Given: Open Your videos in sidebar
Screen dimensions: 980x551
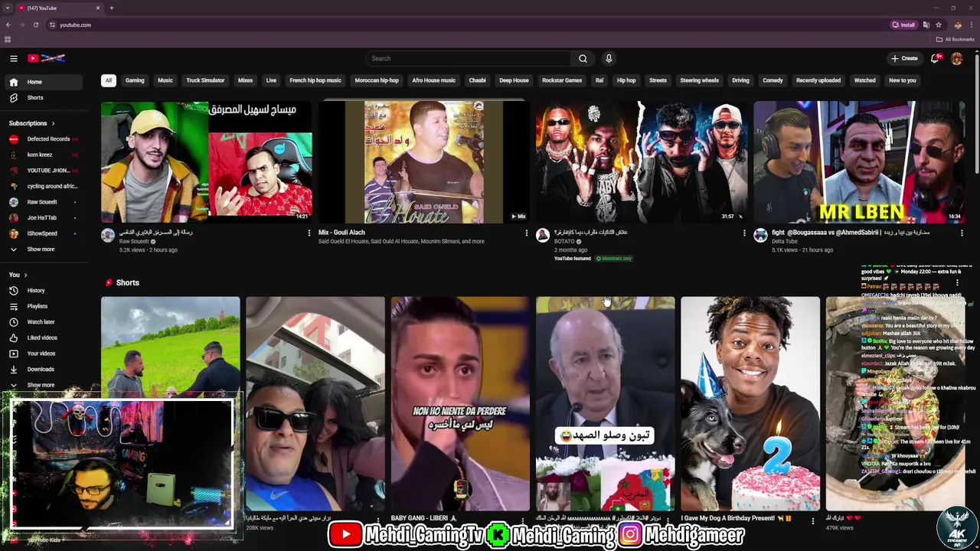Looking at the screenshot, I should [x=44, y=354].
